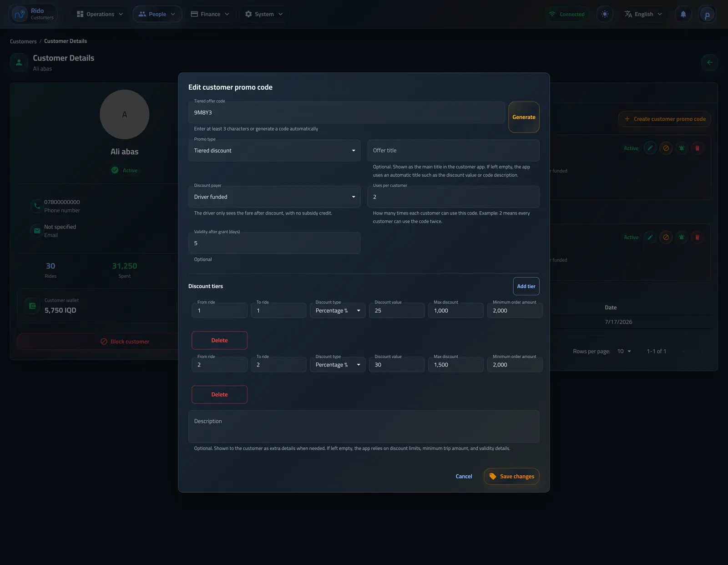Image resolution: width=728 pixels, height=565 pixels.
Task: Click the Block customer button
Action: [x=125, y=341]
